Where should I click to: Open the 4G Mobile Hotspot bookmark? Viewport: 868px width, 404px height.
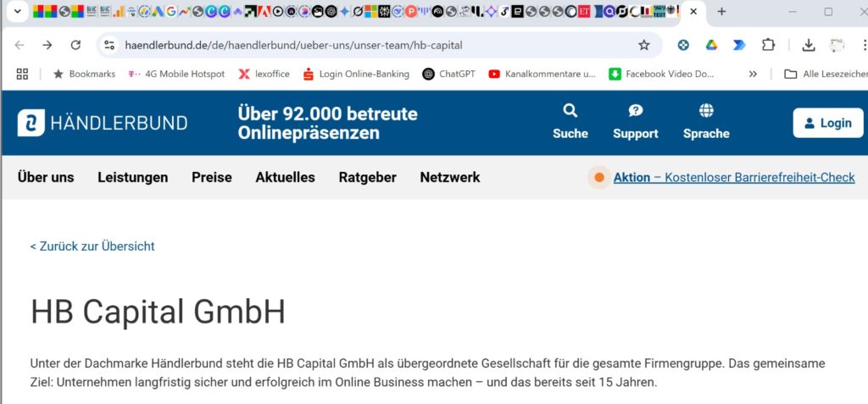(176, 74)
